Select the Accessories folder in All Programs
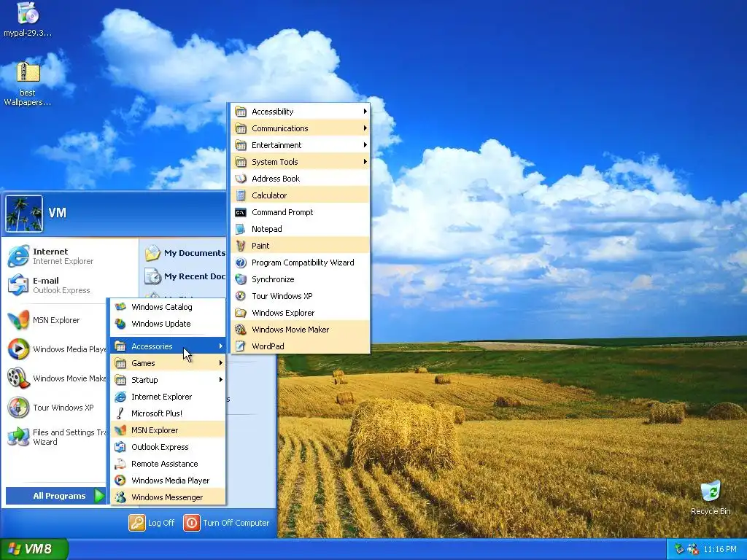 coord(168,346)
